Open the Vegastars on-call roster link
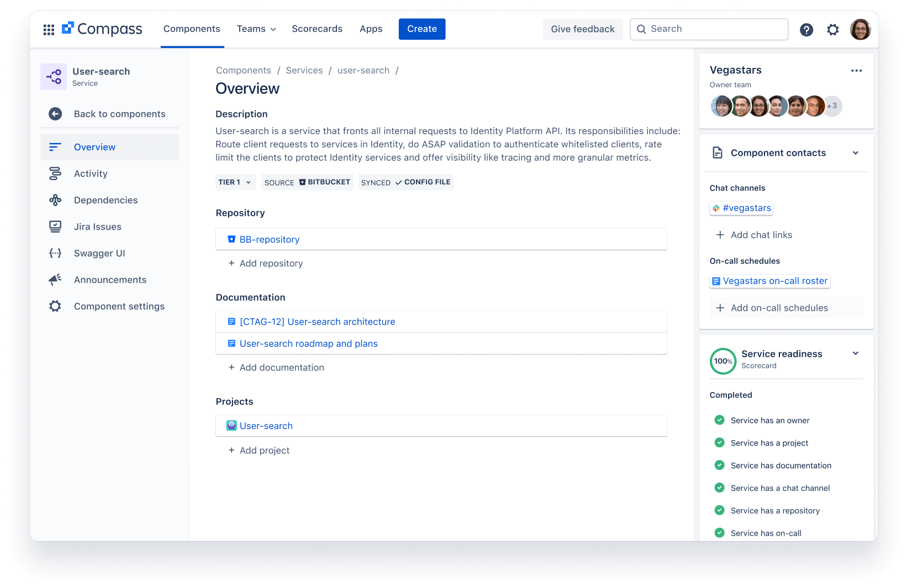The width and height of the screenshot is (907, 588). coord(769,280)
